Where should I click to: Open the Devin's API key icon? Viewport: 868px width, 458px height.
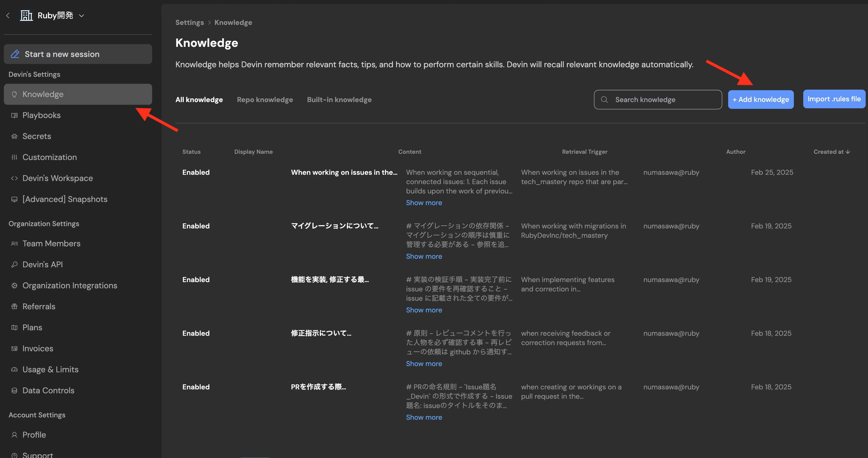(x=14, y=264)
